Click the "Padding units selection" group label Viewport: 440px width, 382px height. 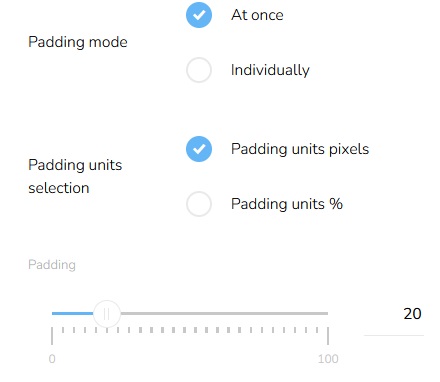(x=75, y=176)
